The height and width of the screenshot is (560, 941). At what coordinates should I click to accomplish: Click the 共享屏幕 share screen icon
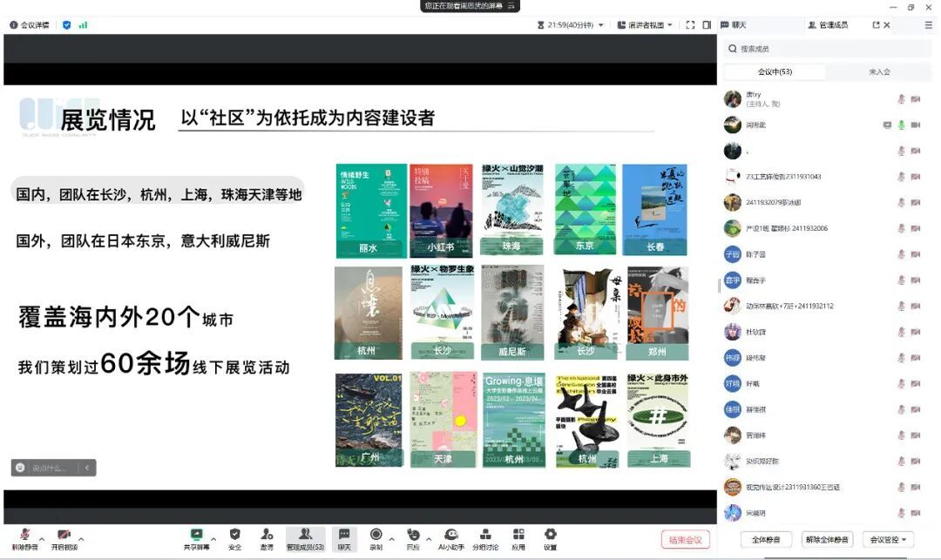196,535
